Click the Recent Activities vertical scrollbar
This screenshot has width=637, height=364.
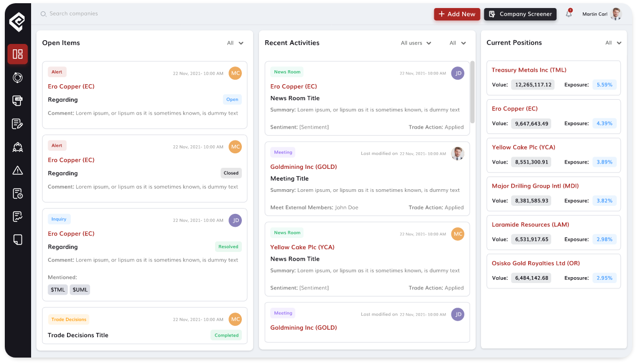click(472, 92)
